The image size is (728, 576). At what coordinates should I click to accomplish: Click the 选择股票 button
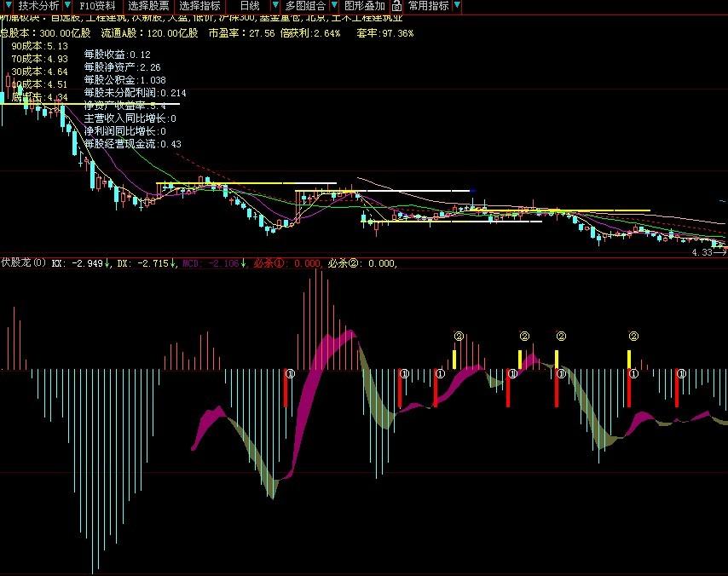(x=148, y=6)
